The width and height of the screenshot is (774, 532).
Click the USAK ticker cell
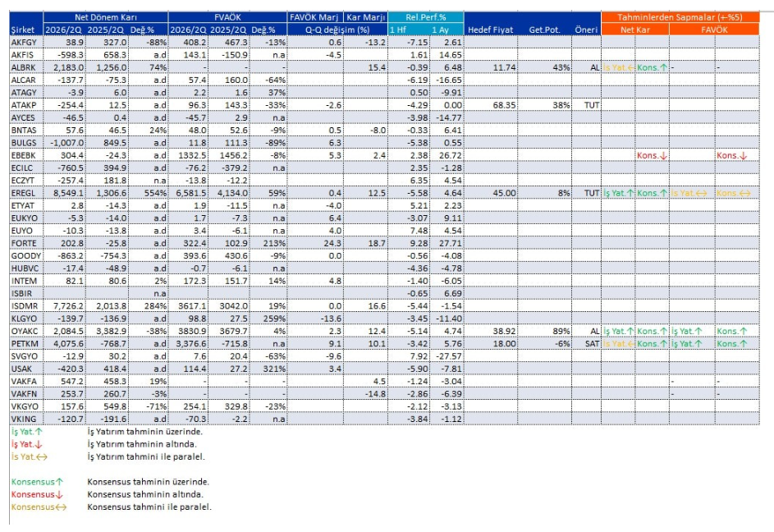26,369
